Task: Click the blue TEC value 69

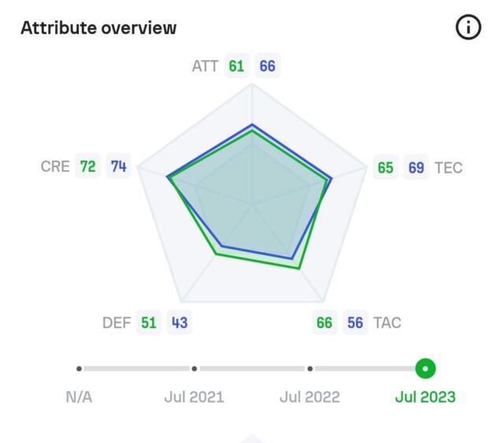Action: click(417, 168)
